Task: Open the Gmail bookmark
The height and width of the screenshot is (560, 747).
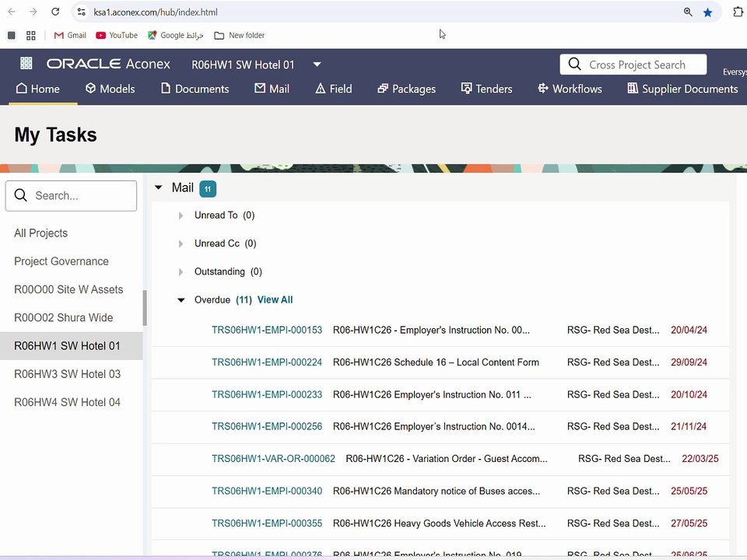Action: coord(70,35)
